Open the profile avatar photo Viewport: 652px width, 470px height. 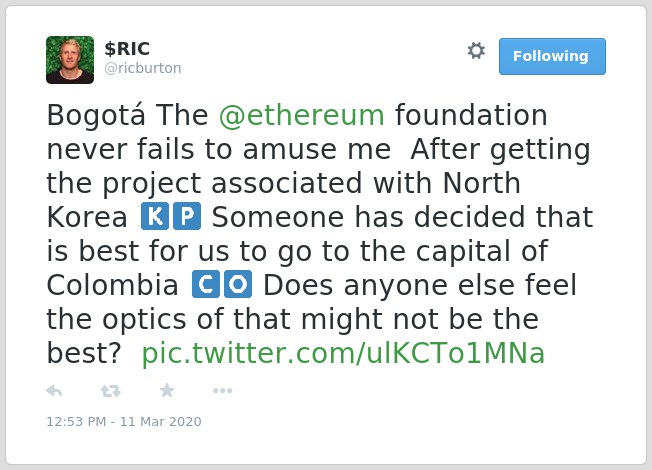(x=70, y=60)
